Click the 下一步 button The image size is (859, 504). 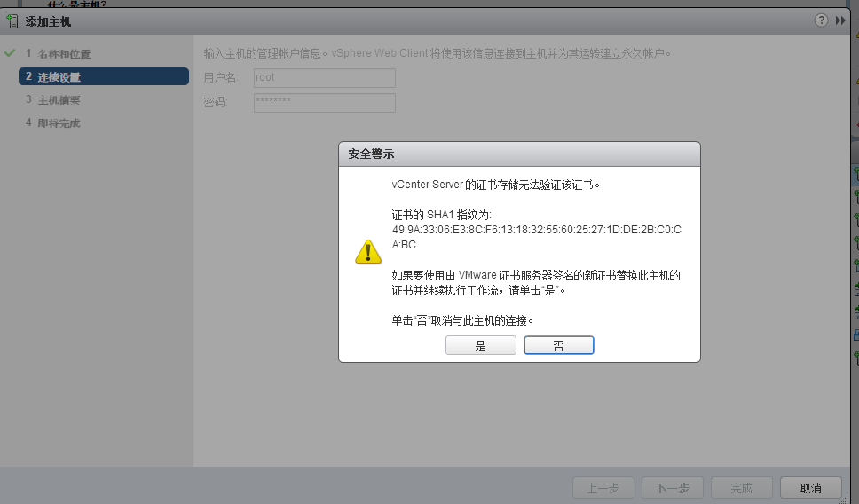[x=672, y=487]
